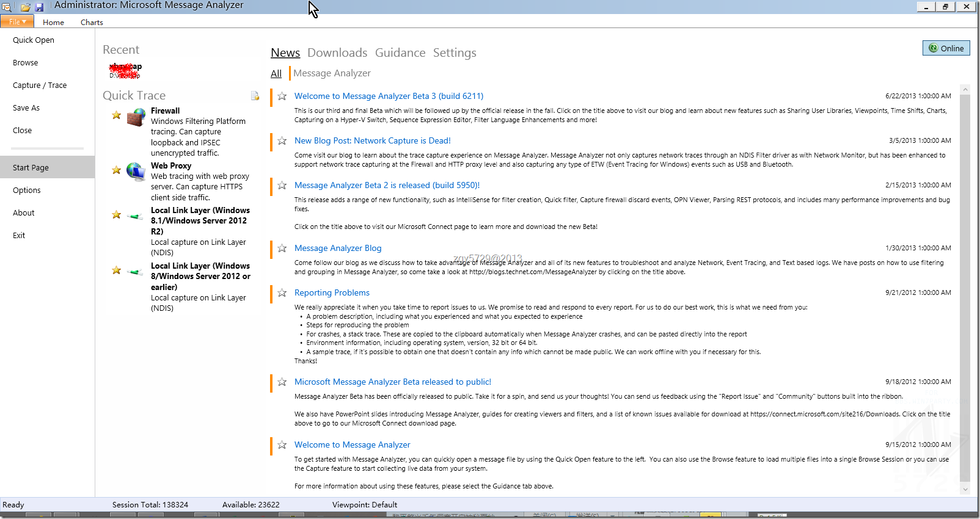Click the news list vertical scrollbar thumb
Image resolution: width=980 pixels, height=519 pixels.
[965, 288]
